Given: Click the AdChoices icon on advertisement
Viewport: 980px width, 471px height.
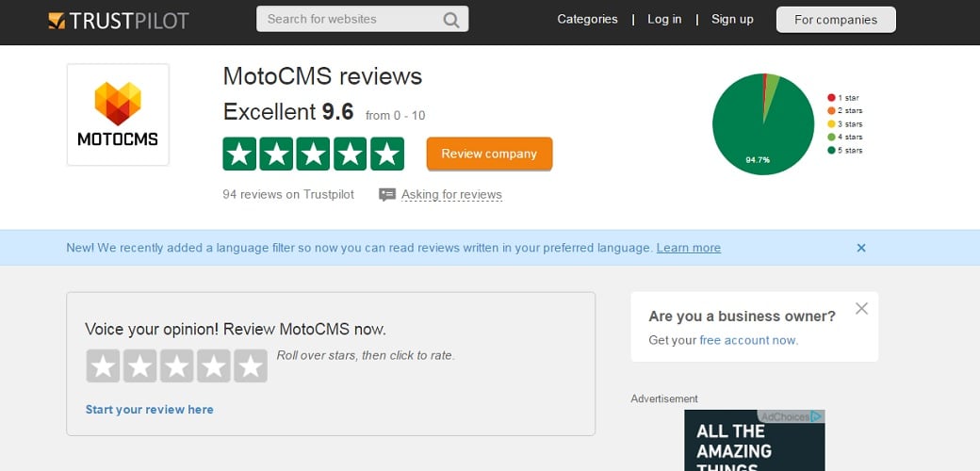Looking at the screenshot, I should pos(816,416).
